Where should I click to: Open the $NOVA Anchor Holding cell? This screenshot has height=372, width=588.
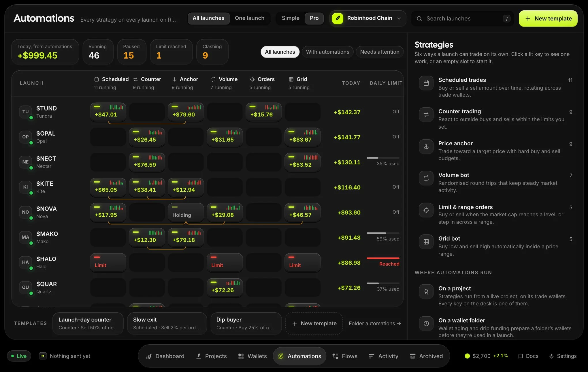point(186,212)
